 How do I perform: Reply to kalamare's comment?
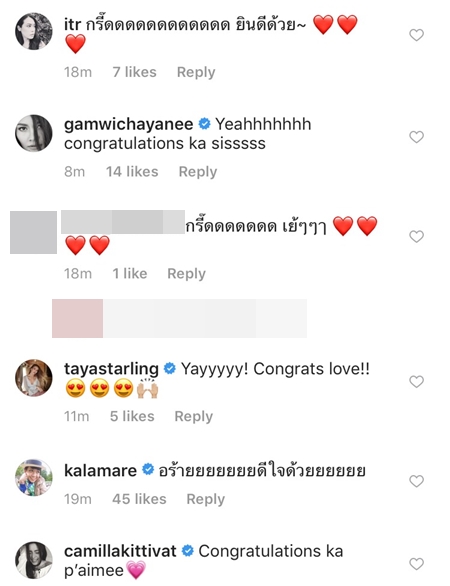click(206, 499)
